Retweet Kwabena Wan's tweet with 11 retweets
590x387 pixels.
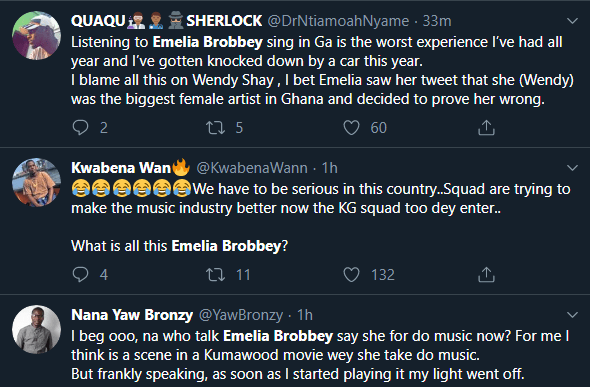click(x=216, y=275)
